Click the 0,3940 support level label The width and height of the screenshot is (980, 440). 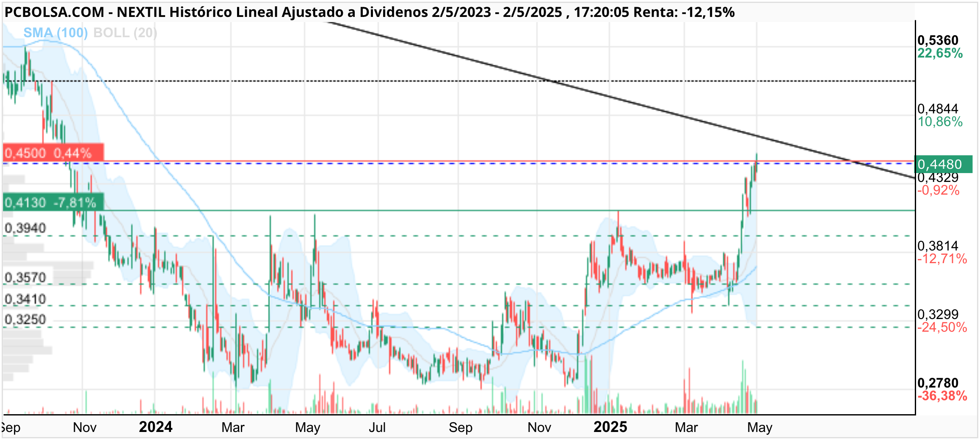point(25,228)
